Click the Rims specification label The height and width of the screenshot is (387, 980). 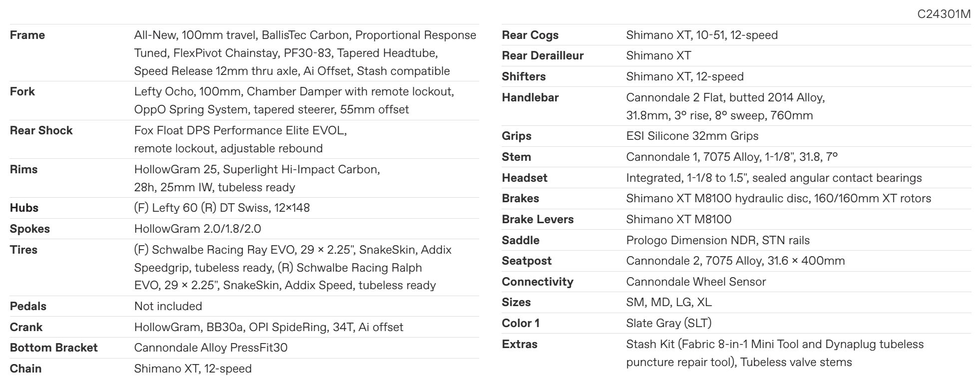(24, 169)
